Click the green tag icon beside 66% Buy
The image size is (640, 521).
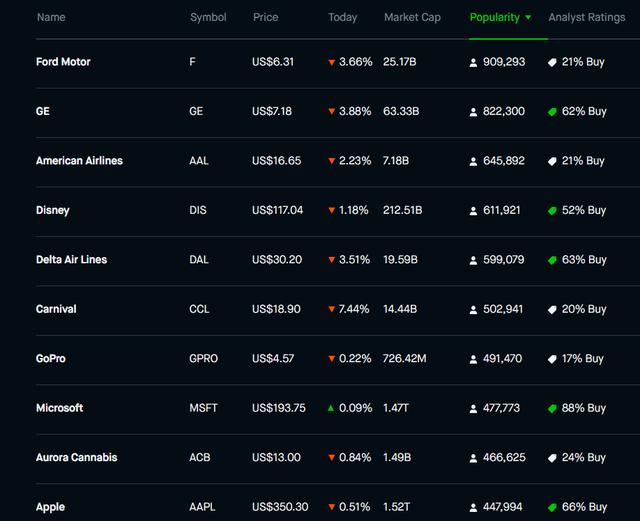pos(552,508)
